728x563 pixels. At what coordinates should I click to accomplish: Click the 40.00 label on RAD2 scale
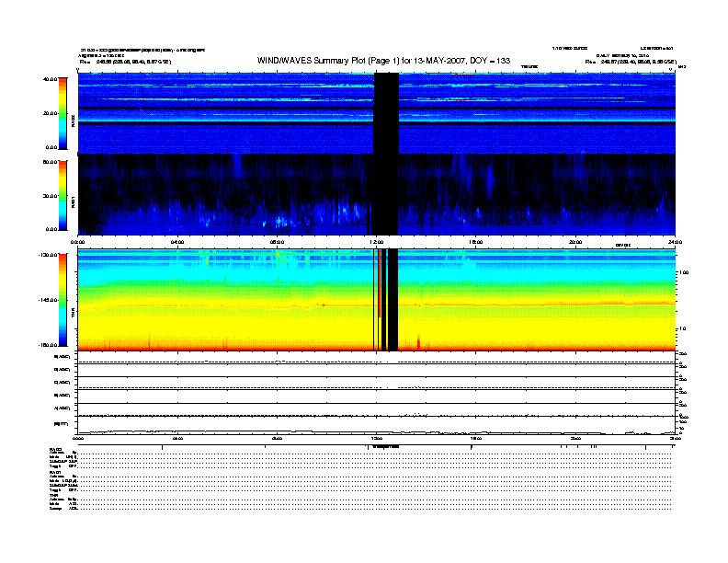(x=51, y=79)
